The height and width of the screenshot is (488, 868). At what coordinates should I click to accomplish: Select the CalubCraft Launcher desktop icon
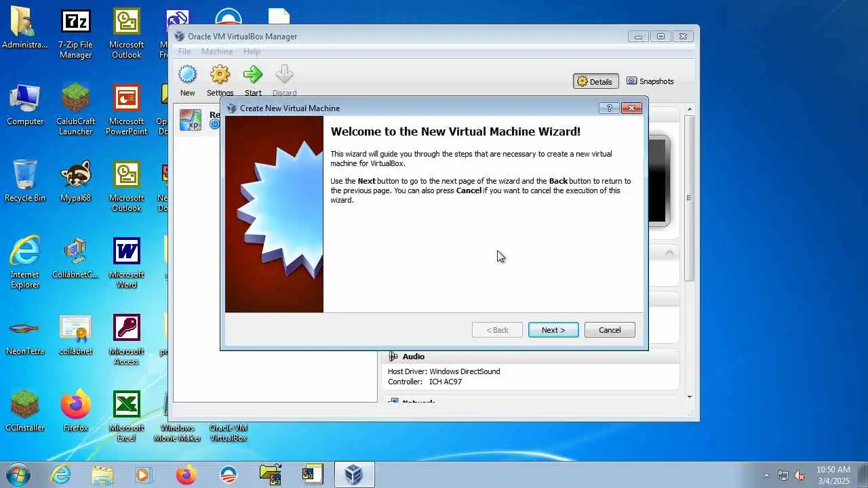click(75, 110)
